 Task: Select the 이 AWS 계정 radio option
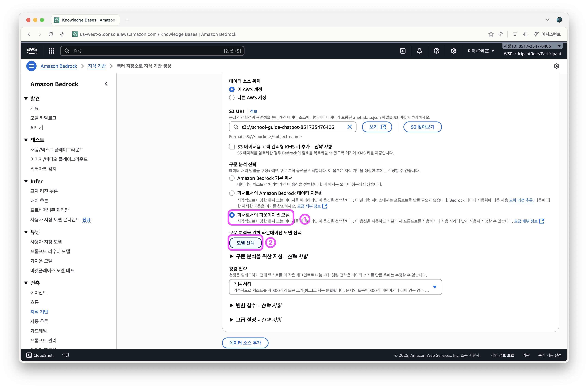click(232, 89)
